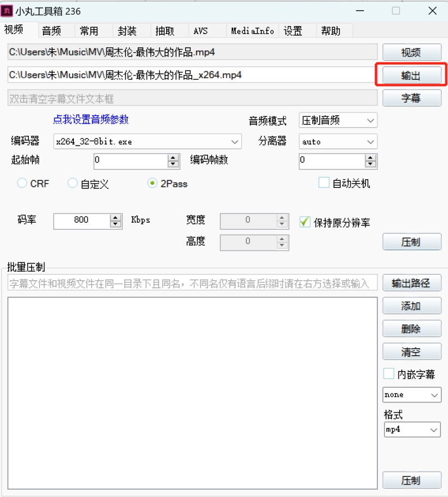448x497 pixels.
Task: Uncheck 保持原分辨率
Action: (x=305, y=222)
